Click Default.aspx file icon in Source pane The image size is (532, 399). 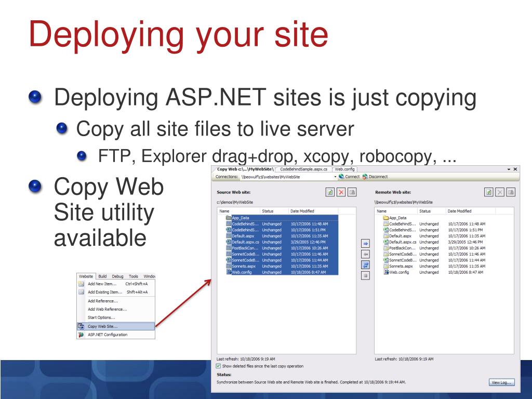tap(229, 236)
